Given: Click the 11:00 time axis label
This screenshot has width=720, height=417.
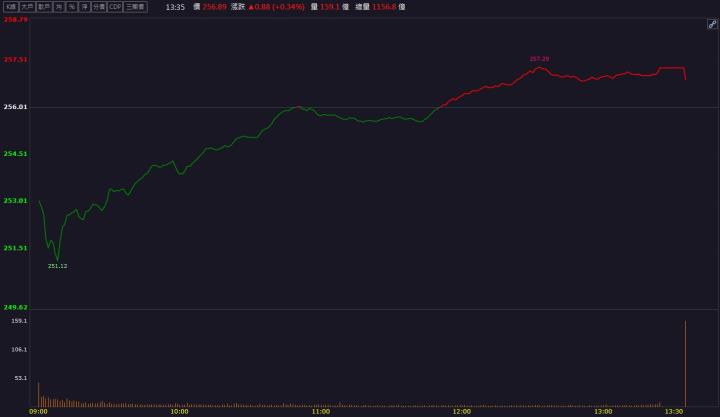Looking at the screenshot, I should pyautogui.click(x=321, y=411).
